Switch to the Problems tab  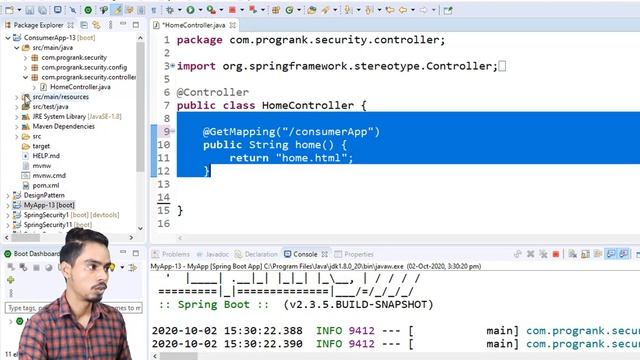tap(171, 254)
